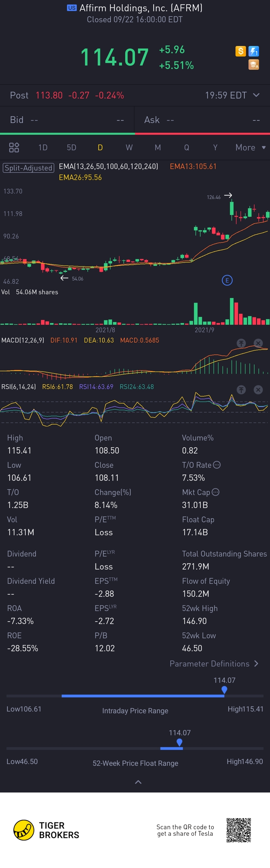Expand the post-market time dropdown chevron
This screenshot has width=270, height=868.
click(x=256, y=95)
